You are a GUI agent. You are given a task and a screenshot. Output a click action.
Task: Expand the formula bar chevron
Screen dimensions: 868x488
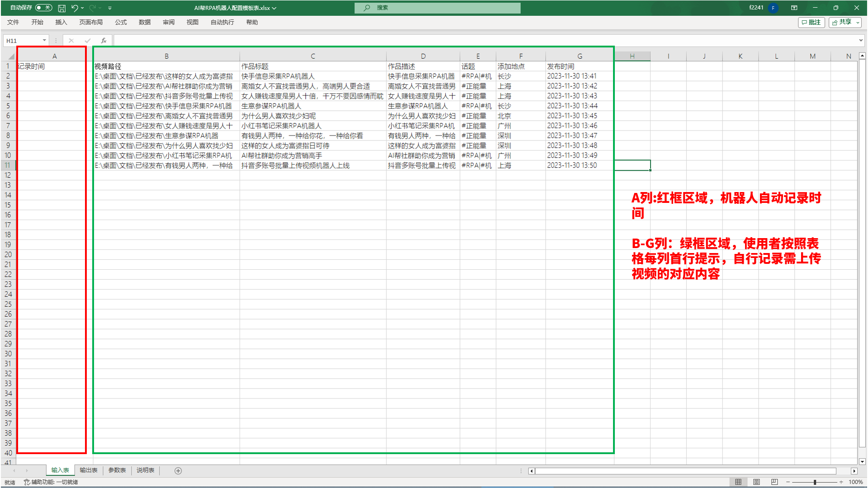pyautogui.click(x=861, y=41)
